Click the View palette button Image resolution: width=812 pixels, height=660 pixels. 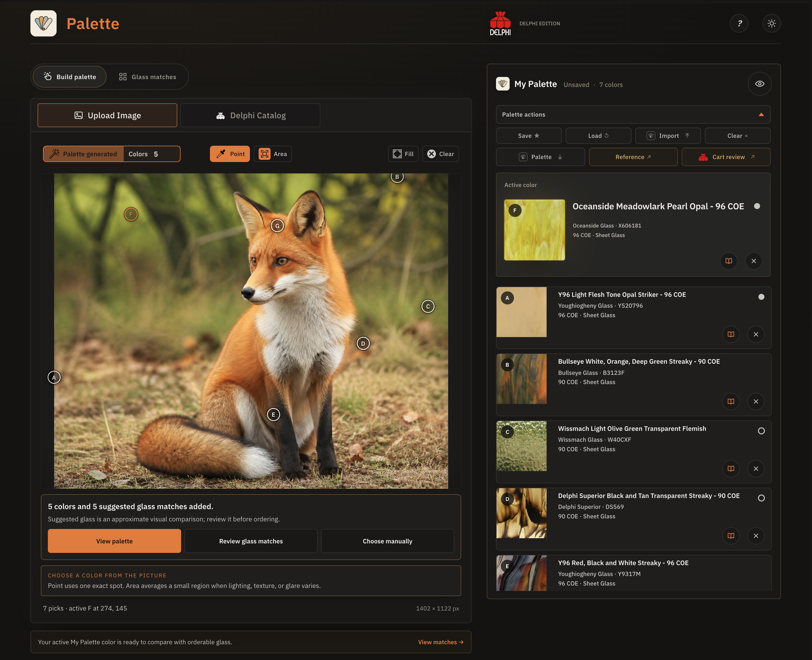point(114,541)
